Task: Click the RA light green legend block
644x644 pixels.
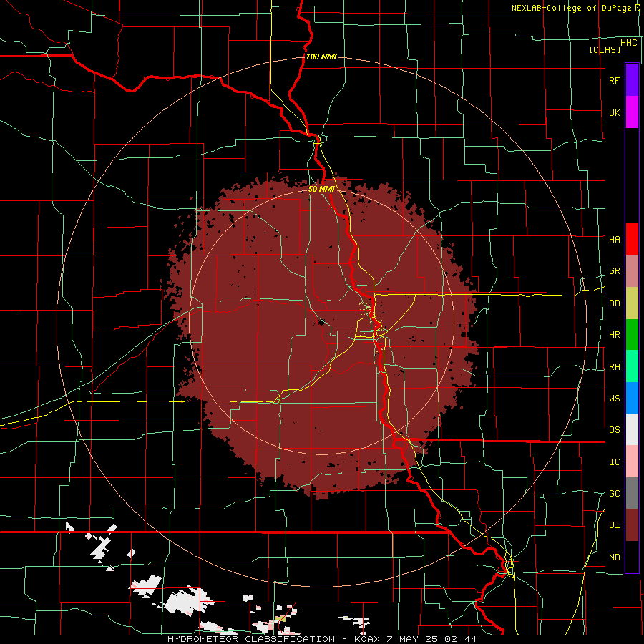Action: (x=632, y=366)
